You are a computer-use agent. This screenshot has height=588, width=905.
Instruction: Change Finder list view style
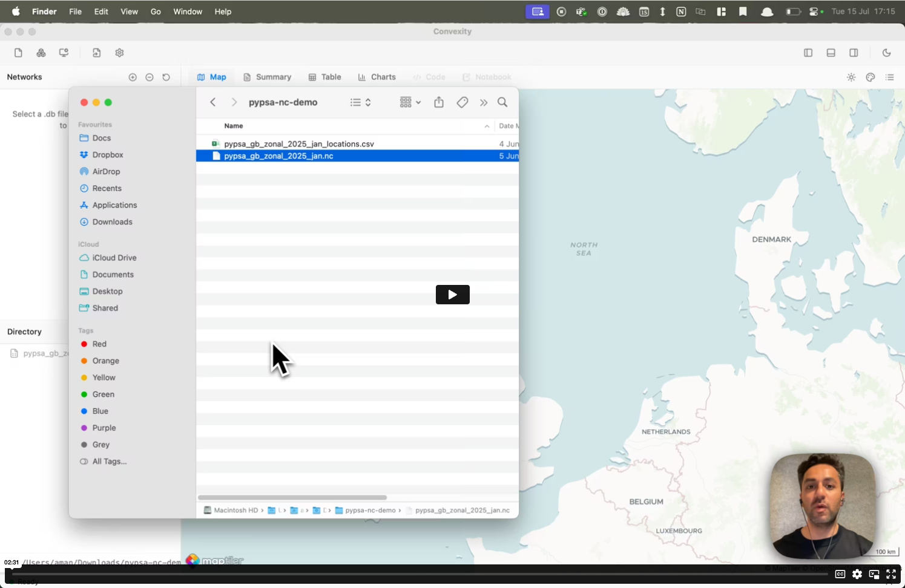click(361, 102)
